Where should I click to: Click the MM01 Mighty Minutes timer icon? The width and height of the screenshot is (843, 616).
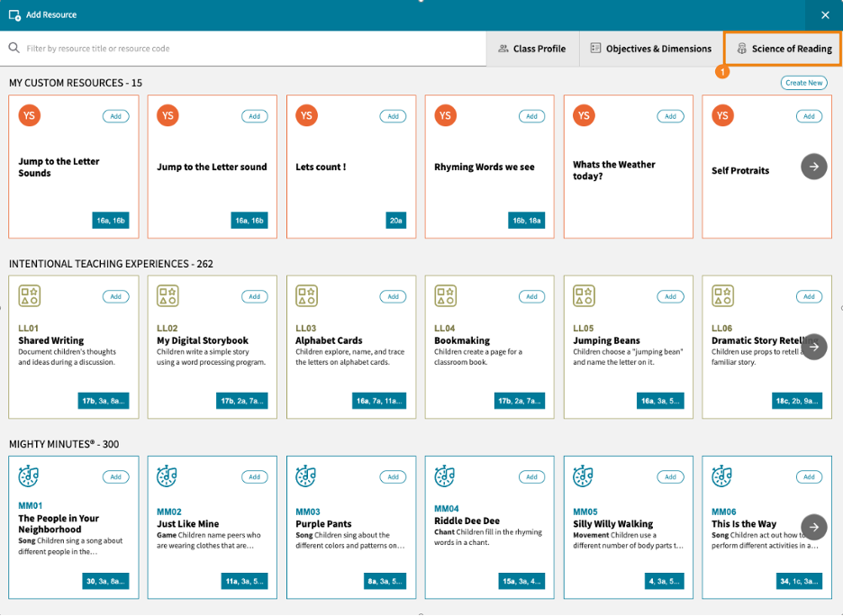pos(30,477)
